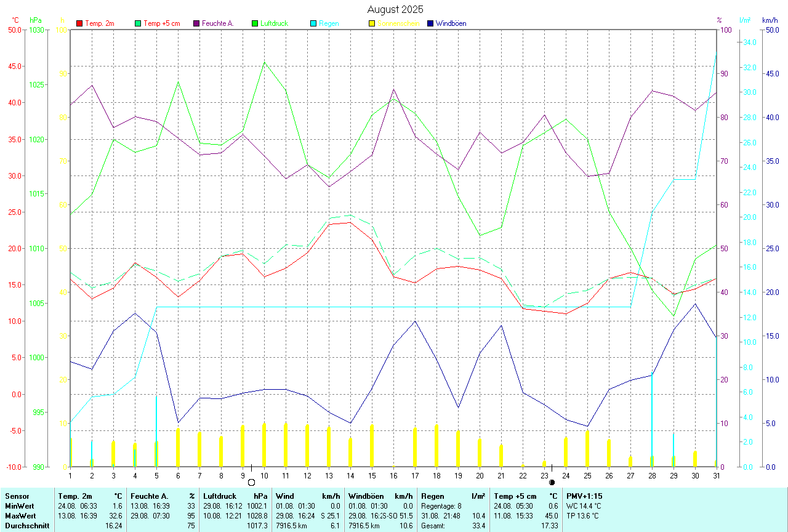This screenshot has width=788, height=532.
Task: Click the yellow Sonnenschein legend square
Action: [371, 23]
